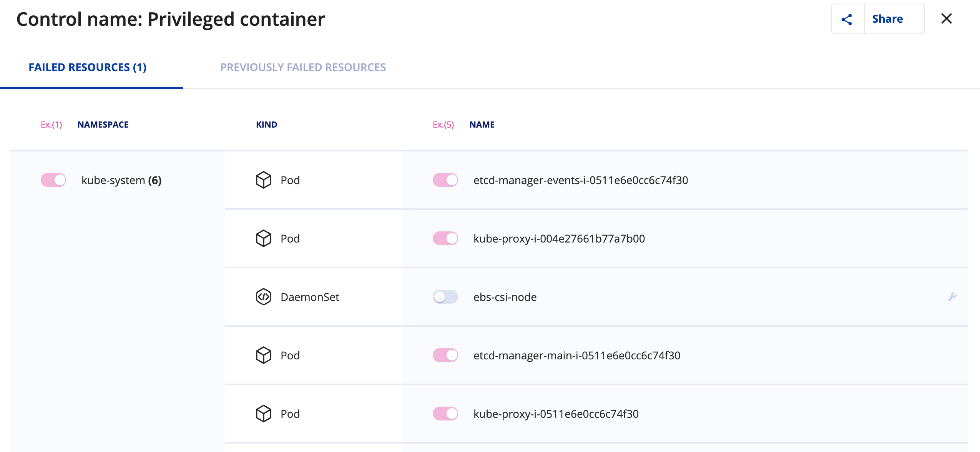The width and height of the screenshot is (980, 452).
Task: Click the NAMESPACE column header
Action: tap(103, 125)
